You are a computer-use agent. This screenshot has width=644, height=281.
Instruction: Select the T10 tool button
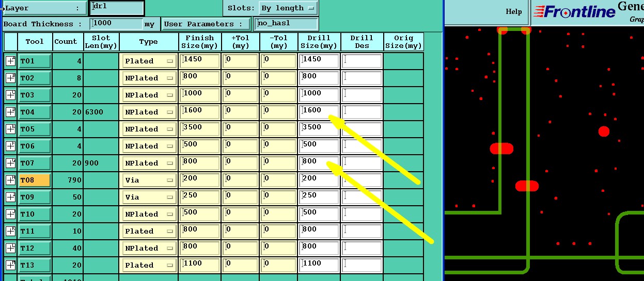(x=35, y=214)
